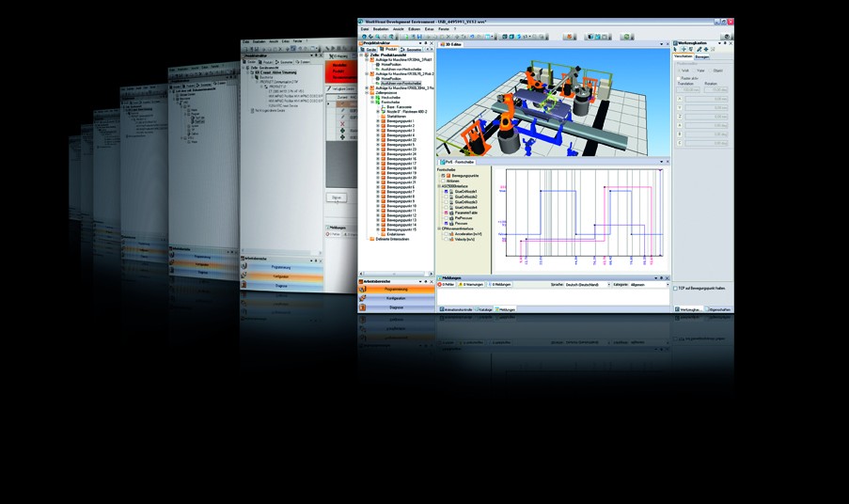
Task: Click the '0 Warnungen' filter button
Action: pyautogui.click(x=471, y=285)
